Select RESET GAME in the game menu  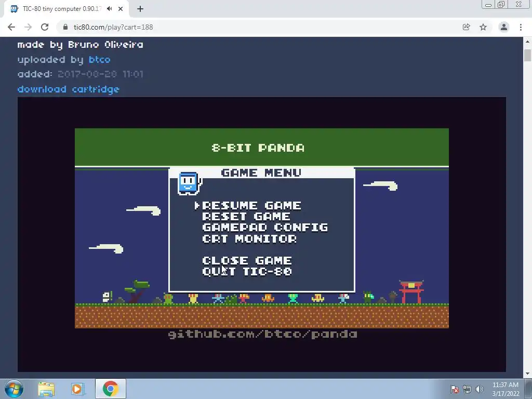coord(246,217)
